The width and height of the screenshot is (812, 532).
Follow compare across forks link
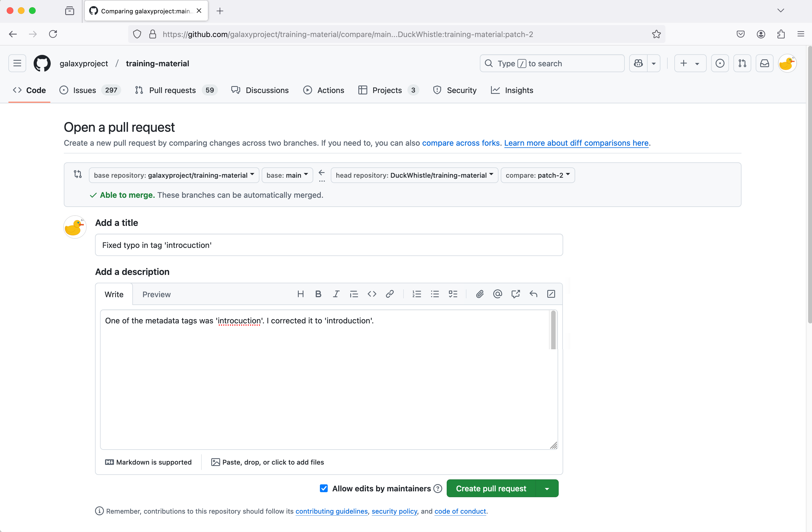click(x=461, y=143)
